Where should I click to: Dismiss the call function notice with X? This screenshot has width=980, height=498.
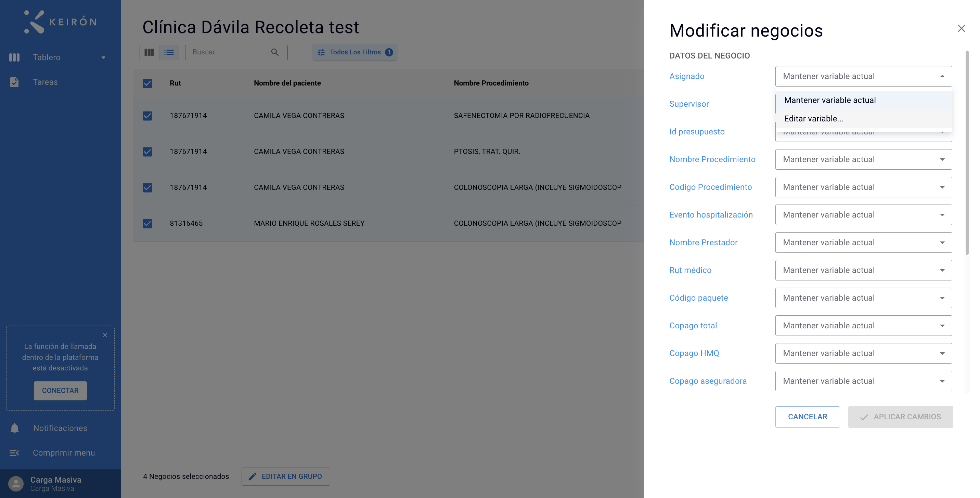(105, 335)
